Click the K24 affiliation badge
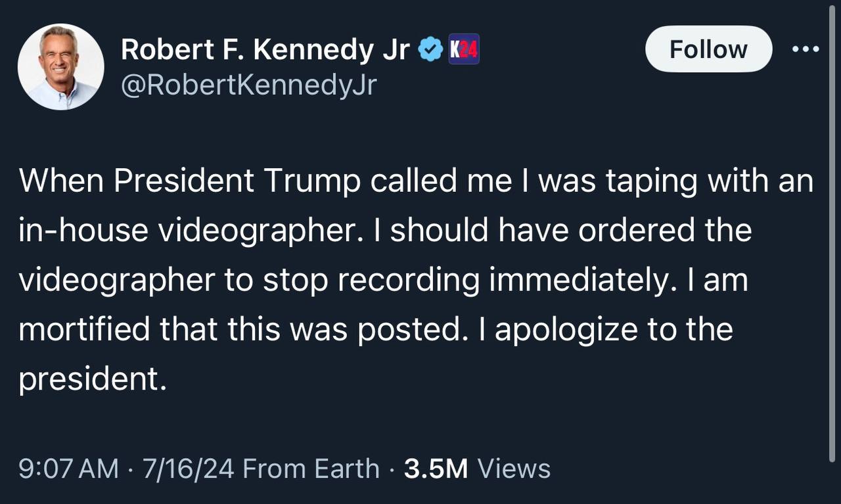841x504 pixels. pyautogui.click(x=464, y=49)
